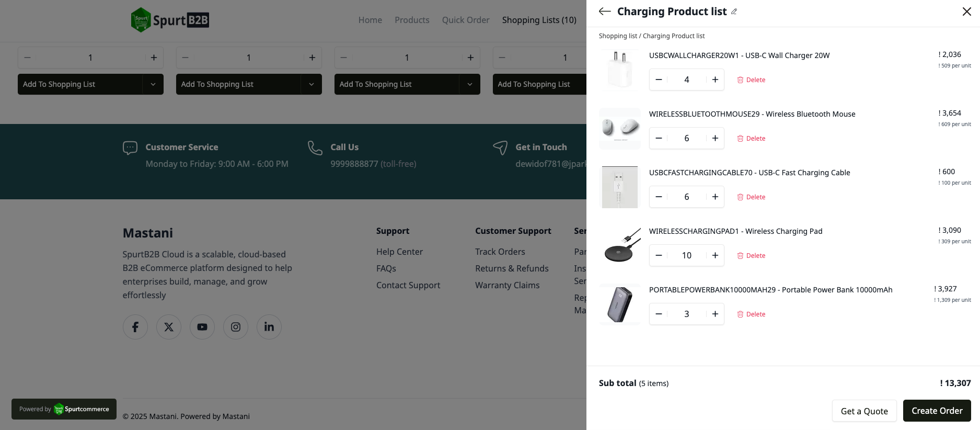Click the Get in Touch paper plane icon
Screen dimensions: 980x430
(x=500, y=148)
